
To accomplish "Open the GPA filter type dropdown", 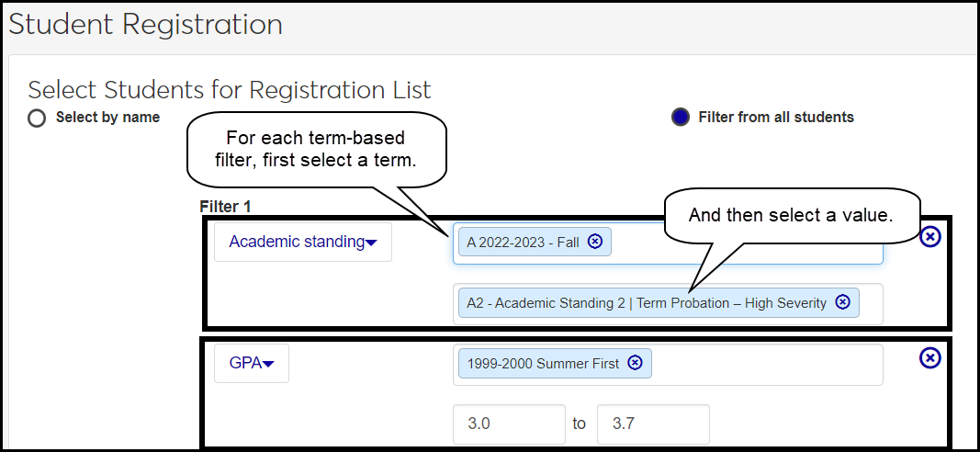I will click(x=251, y=363).
